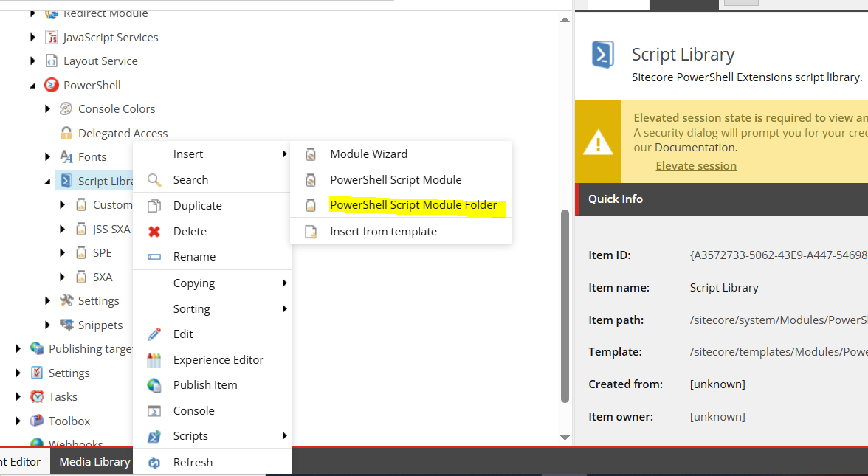Open the Insert submenu
Viewport: 868px width, 476px height.
[212, 154]
